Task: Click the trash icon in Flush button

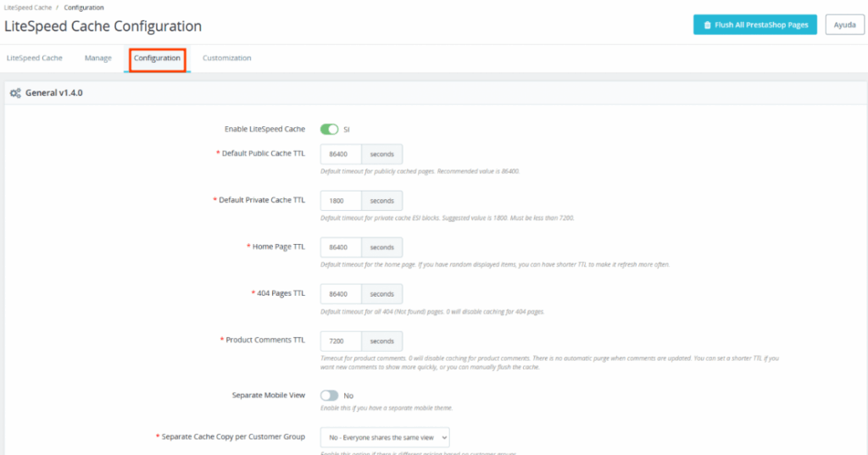Action: click(707, 25)
